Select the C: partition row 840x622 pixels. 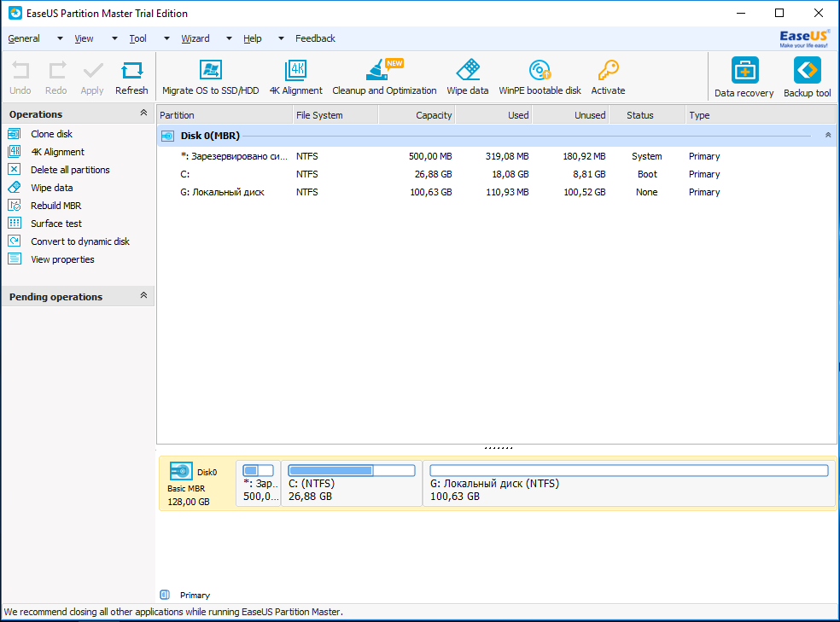[x=497, y=174]
